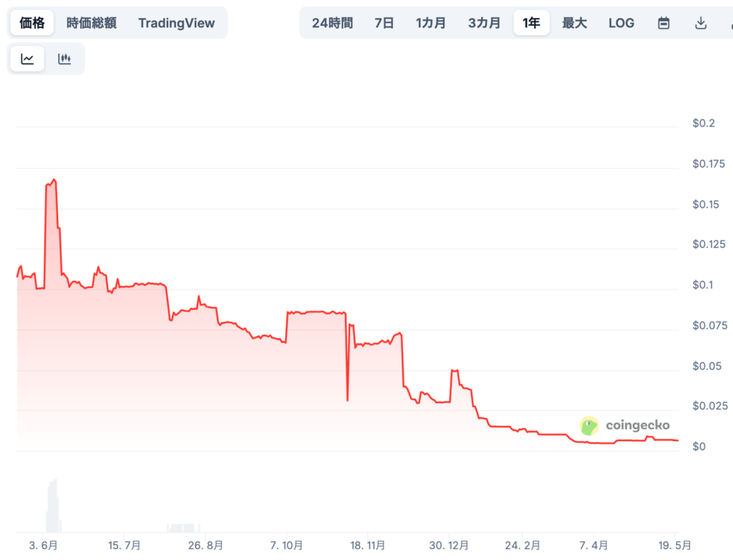Screen dimensions: 733x560
Task: Click the June price spike peak on chart
Action: coord(54,180)
